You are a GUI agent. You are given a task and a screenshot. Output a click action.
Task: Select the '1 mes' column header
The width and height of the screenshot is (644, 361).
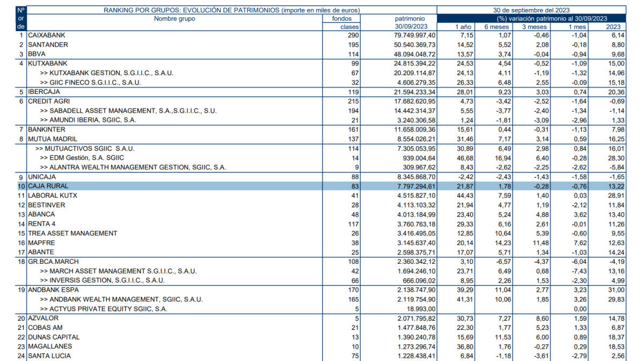click(577, 27)
